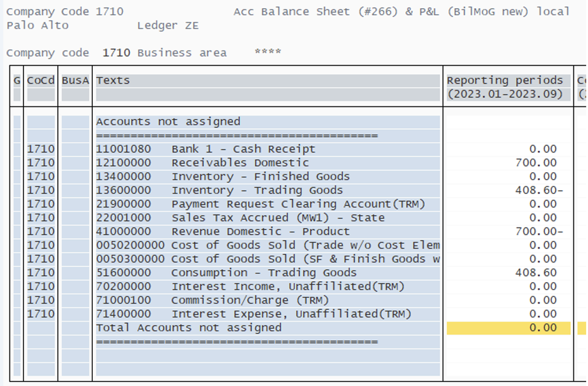Image resolution: width=588 pixels, height=386 pixels.
Task: Click the Consumption - Trading Goods amount 408.60
Action: (541, 273)
